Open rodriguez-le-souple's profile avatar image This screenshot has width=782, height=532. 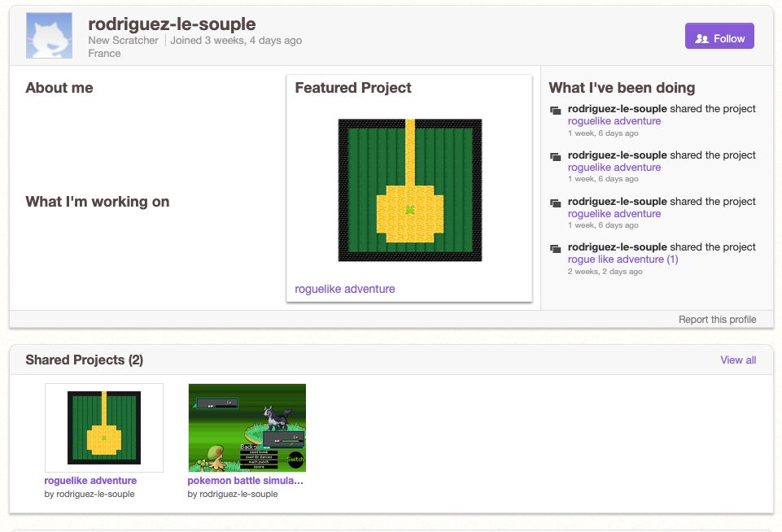pyautogui.click(x=50, y=36)
